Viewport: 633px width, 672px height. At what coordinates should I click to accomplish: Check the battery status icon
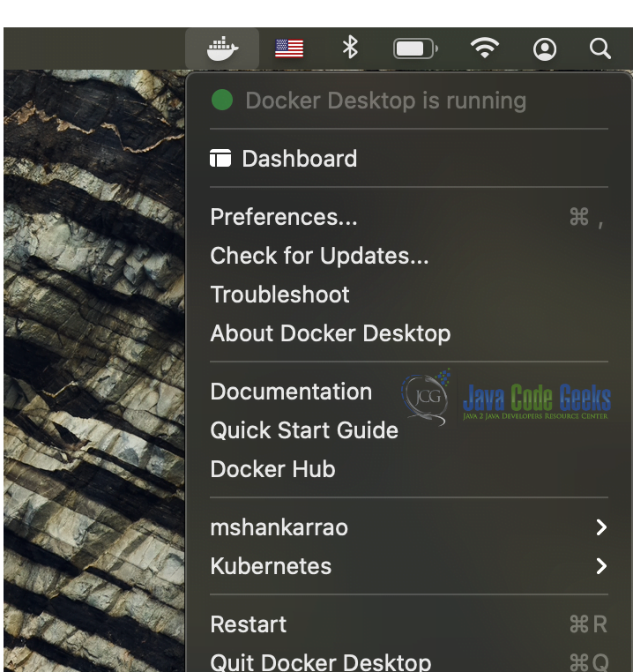(x=415, y=49)
